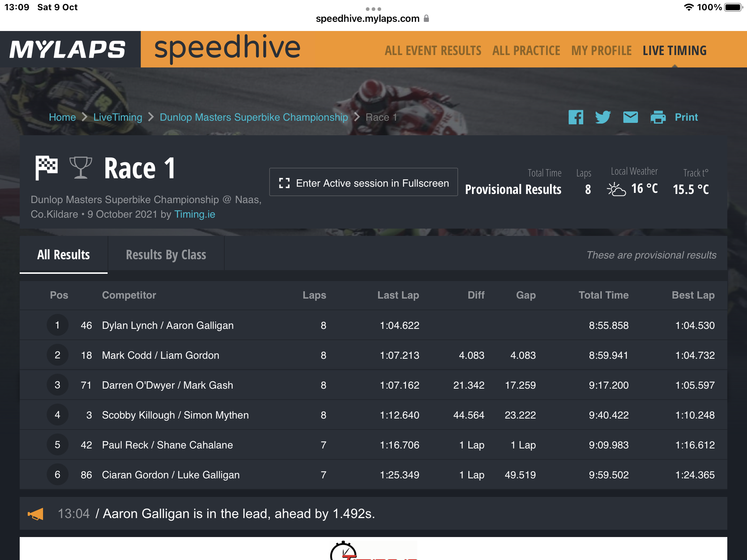Screen dimensions: 747x560
Task: Click total time 8:59.941
Action: 609,355
